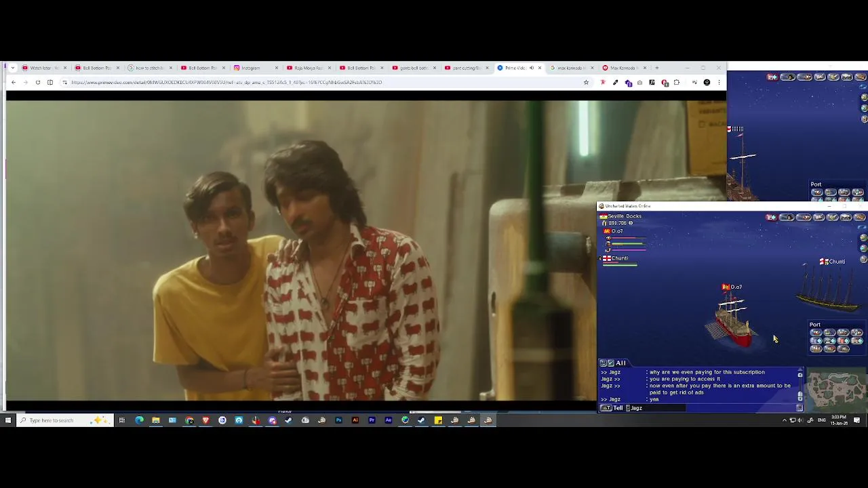Launch Microsoft Edge from the taskbar
The height and width of the screenshot is (488, 868).
(x=139, y=420)
